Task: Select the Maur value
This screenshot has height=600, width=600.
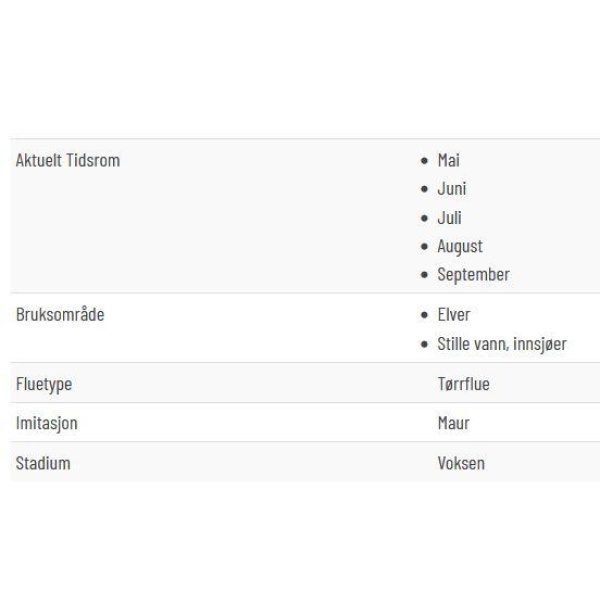Action: [453, 423]
